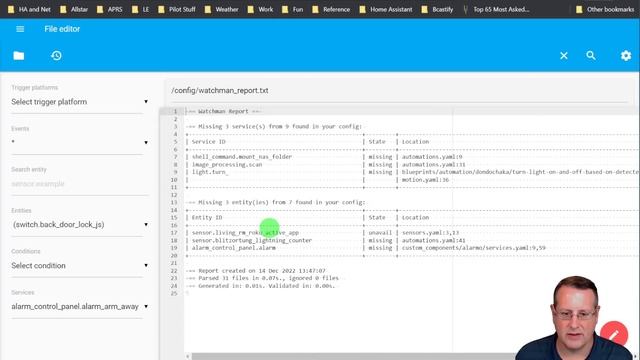Open the Work bookmark folder
Viewport: 640px width, 360px height.
(x=260, y=9)
